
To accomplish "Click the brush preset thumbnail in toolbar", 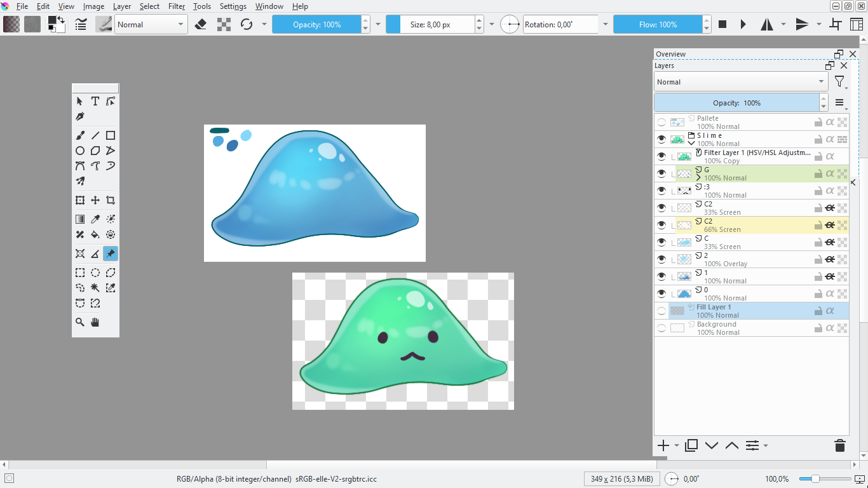I will (104, 24).
